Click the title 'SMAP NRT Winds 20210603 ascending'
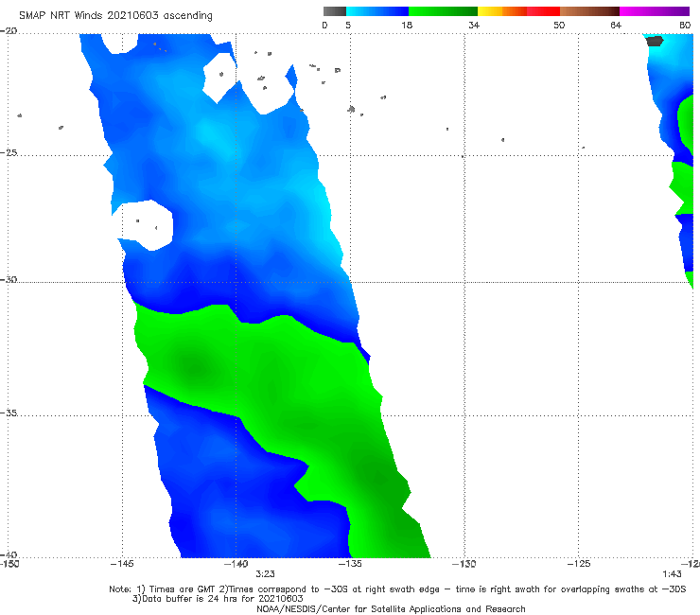 point(115,15)
